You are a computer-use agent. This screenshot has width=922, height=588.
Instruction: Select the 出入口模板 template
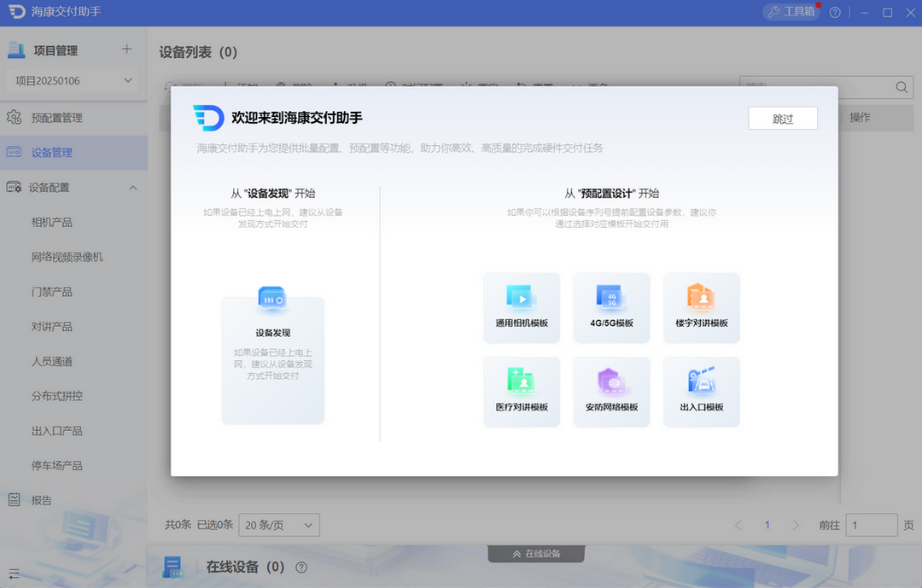click(x=702, y=392)
